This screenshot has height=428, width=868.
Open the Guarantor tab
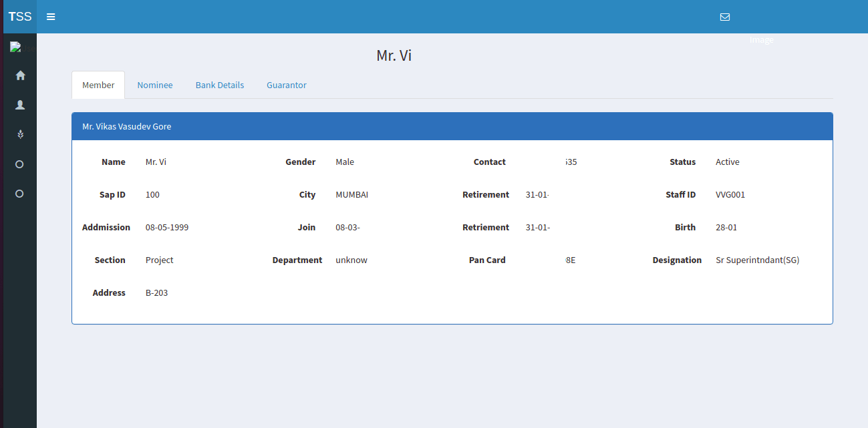[286, 85]
